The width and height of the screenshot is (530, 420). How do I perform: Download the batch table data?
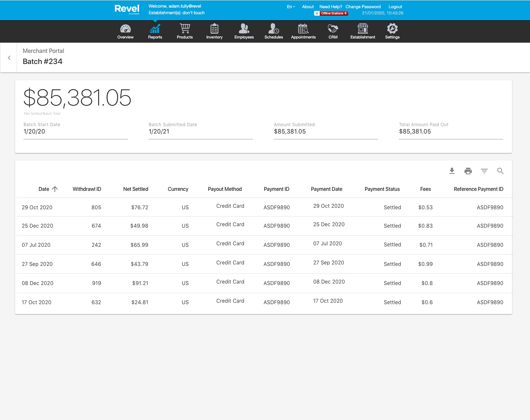tap(452, 171)
